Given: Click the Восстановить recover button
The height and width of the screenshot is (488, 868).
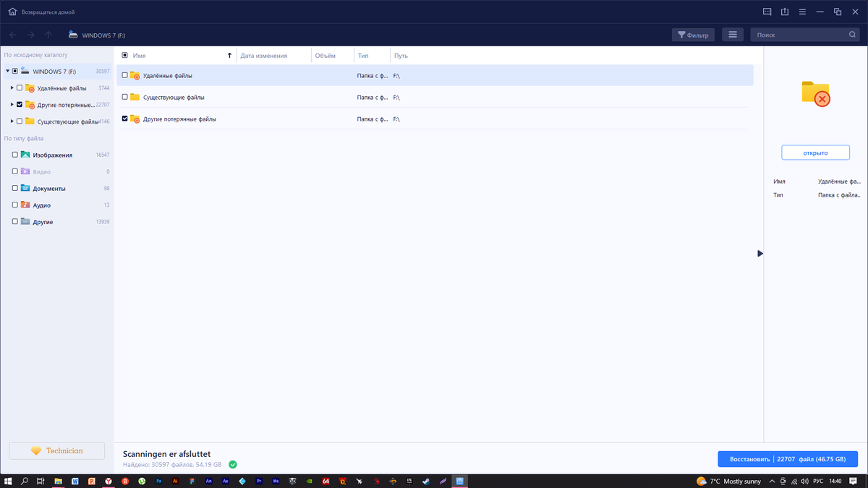Looking at the screenshot, I should click(x=788, y=459).
